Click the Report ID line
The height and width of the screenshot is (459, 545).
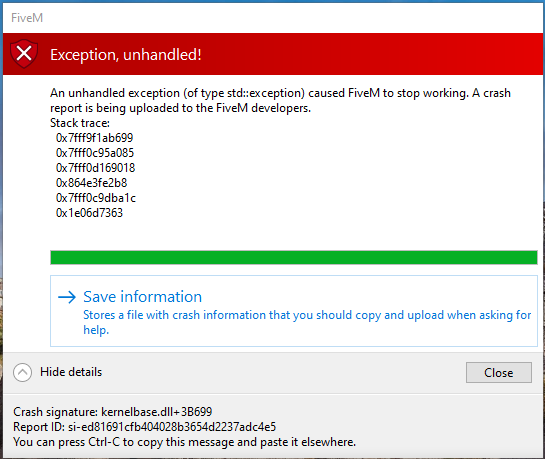point(145,427)
